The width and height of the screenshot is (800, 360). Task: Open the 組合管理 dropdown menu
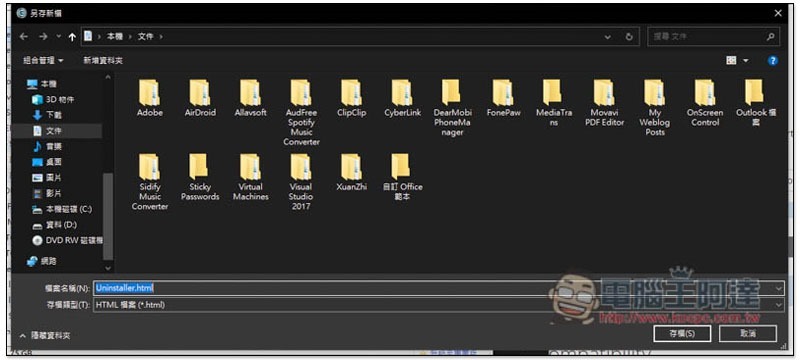coord(43,61)
